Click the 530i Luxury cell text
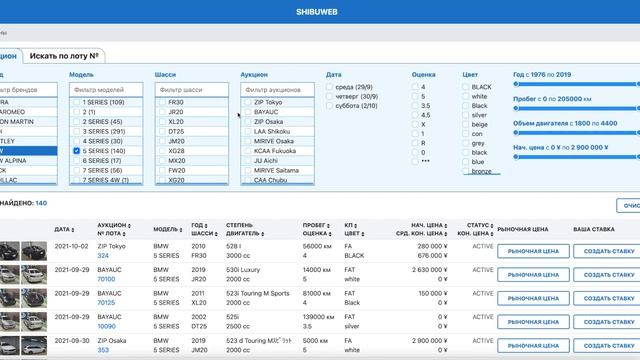Viewport: 640px width, 360px height. tap(243, 270)
